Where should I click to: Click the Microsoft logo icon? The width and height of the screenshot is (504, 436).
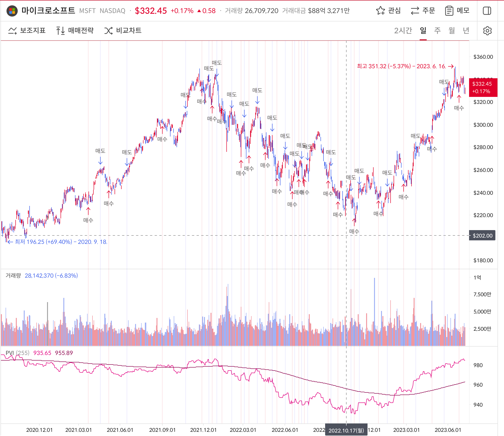pyautogui.click(x=12, y=11)
